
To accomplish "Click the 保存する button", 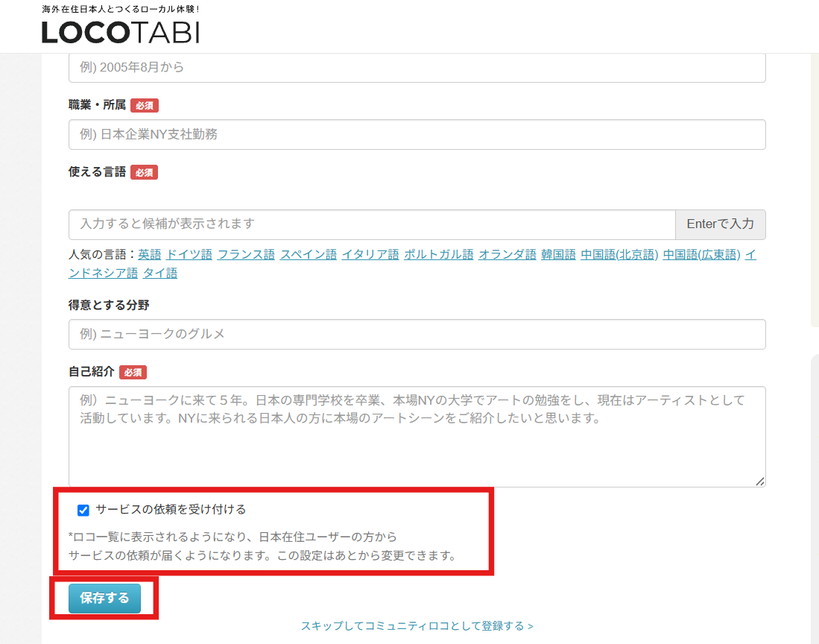I will coord(104,598).
